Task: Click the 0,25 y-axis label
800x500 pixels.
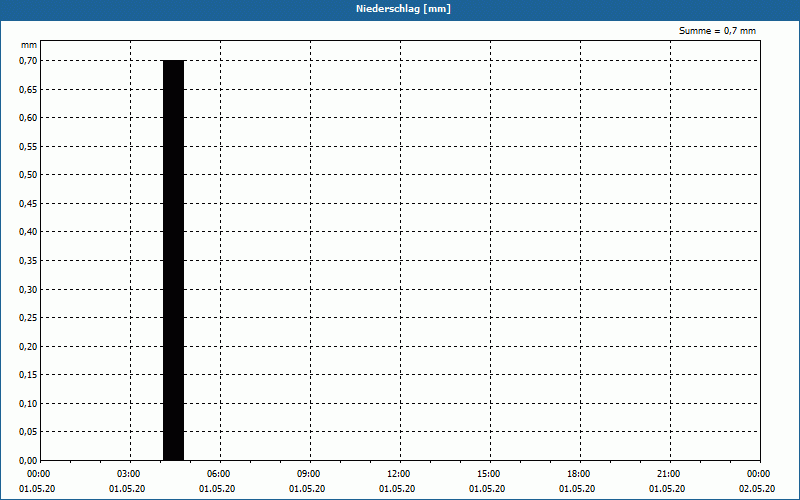Action: [28, 318]
